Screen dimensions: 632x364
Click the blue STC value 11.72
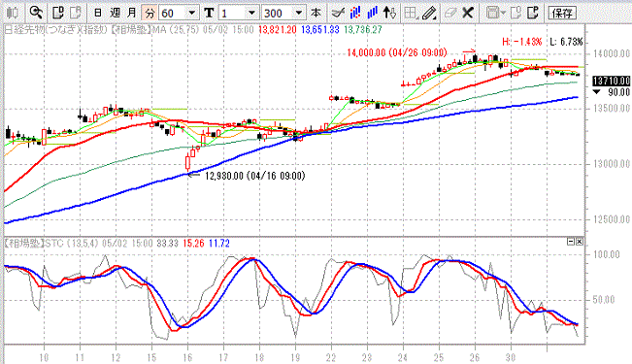[x=219, y=244]
